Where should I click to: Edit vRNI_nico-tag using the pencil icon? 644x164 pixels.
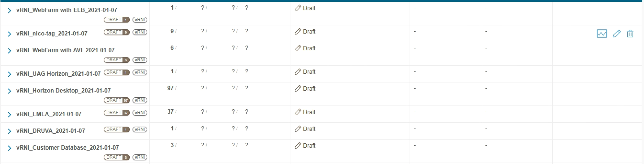click(x=616, y=33)
